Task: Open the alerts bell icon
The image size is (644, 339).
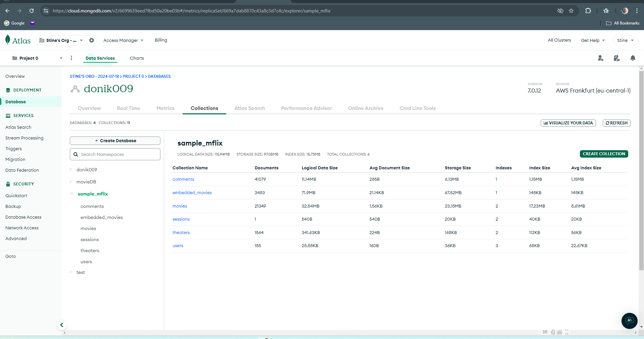Action: pyautogui.click(x=633, y=58)
